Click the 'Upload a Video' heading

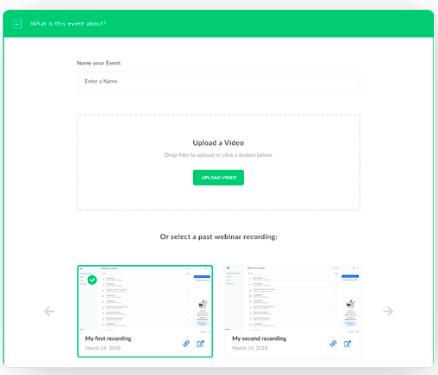tap(218, 143)
